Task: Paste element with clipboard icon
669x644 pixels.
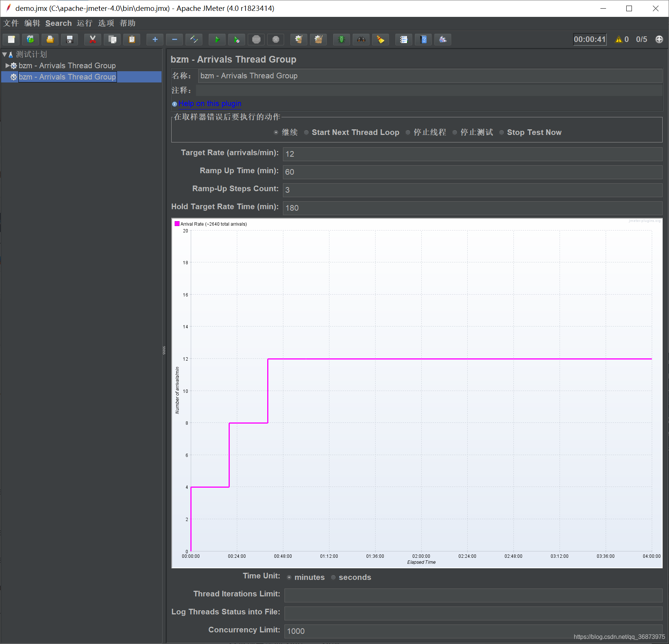Action: click(132, 39)
